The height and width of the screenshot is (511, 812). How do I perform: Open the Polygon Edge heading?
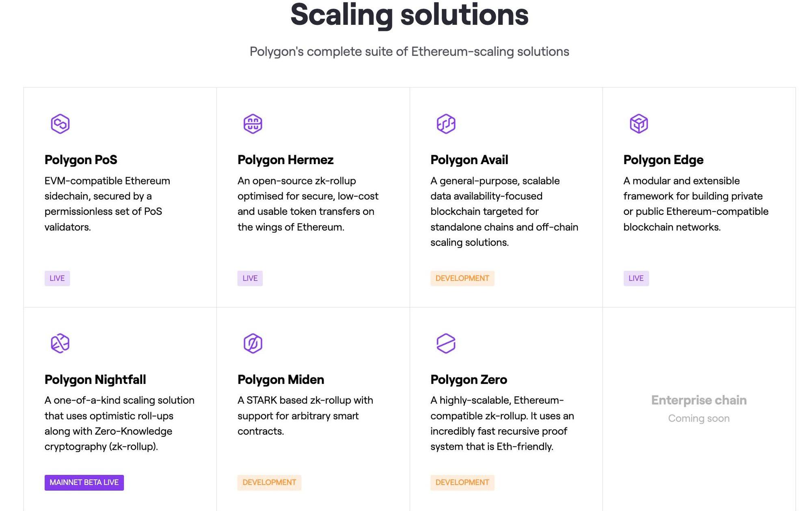coord(663,160)
